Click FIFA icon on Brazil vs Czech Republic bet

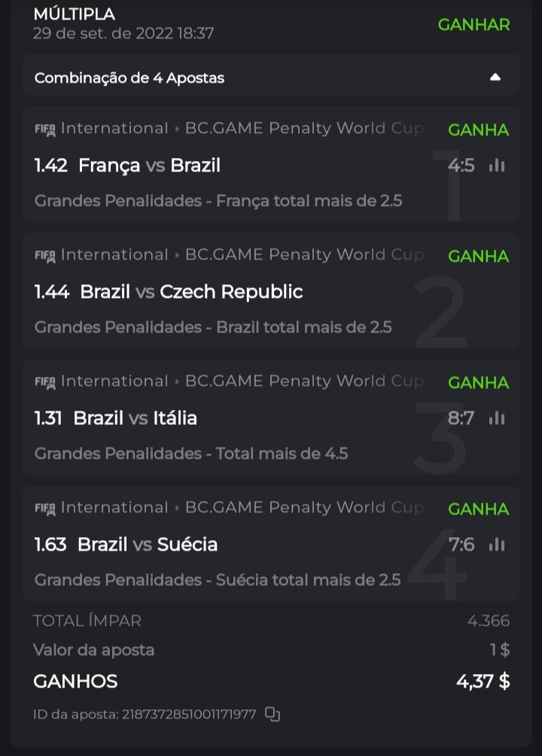(45, 256)
